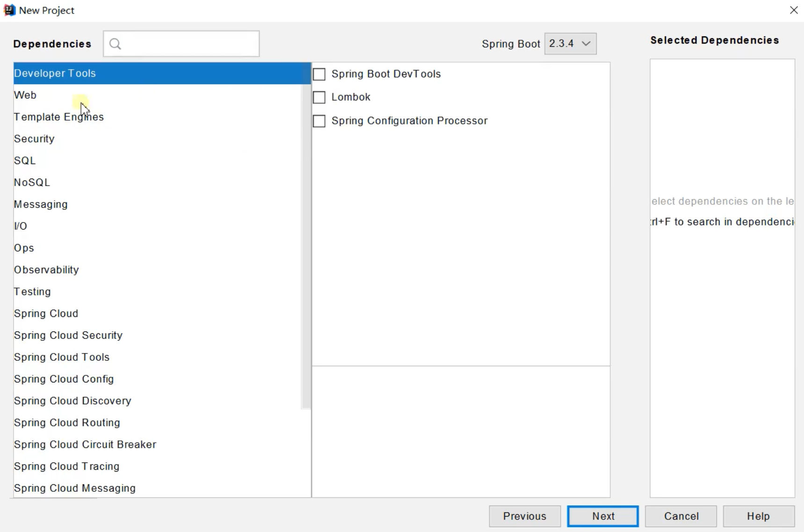Select the Template Engines category

tap(58, 117)
